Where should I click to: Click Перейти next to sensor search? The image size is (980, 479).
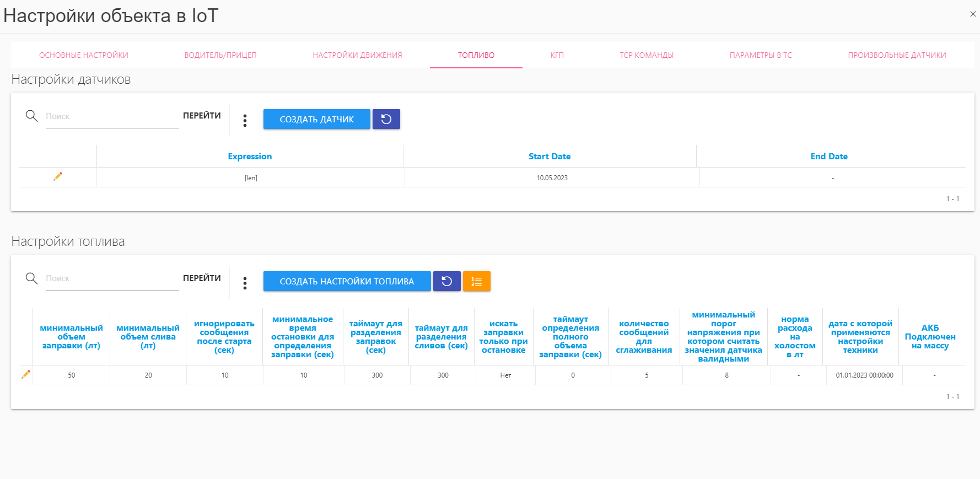click(202, 116)
